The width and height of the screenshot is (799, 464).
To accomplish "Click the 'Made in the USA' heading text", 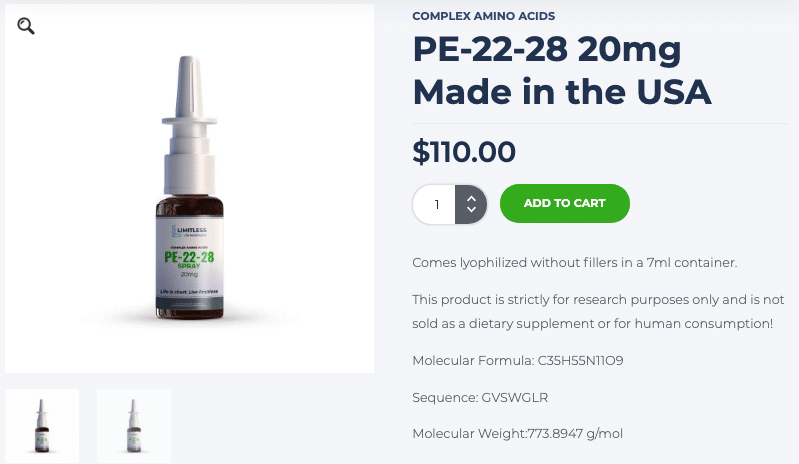I will (562, 92).
